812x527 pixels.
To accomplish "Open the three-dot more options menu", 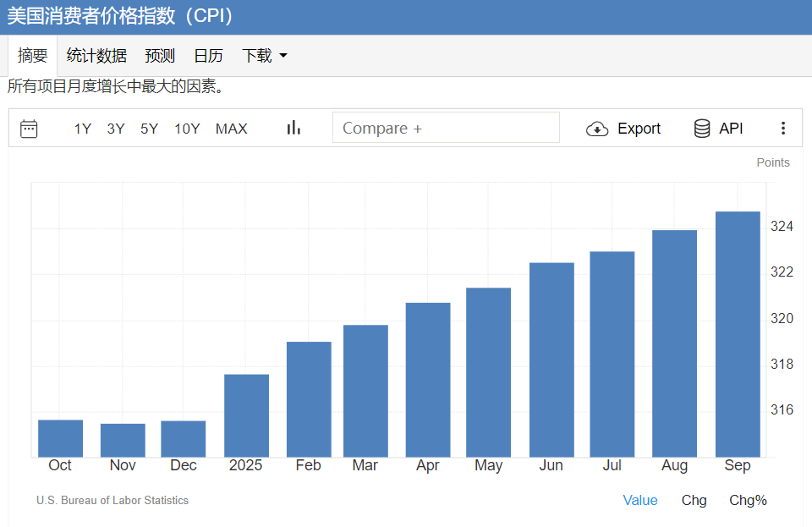I will coord(783,127).
